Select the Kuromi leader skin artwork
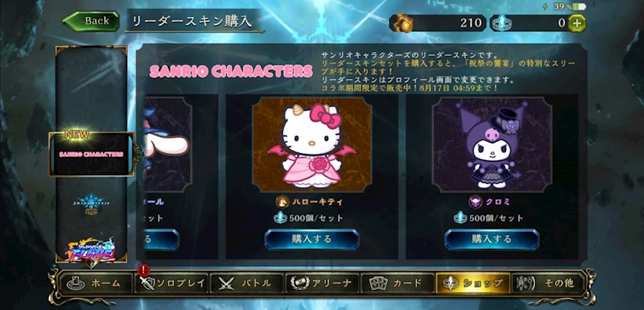This screenshot has height=310, width=644. click(x=492, y=145)
